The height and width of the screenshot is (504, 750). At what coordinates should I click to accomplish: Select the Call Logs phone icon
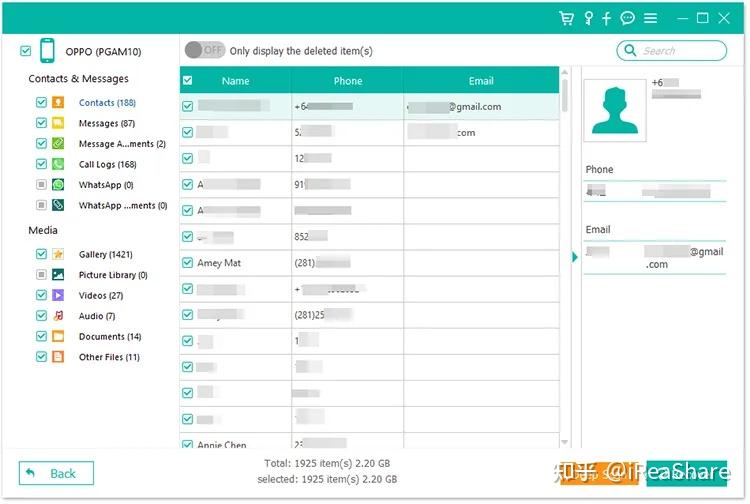tap(58, 164)
